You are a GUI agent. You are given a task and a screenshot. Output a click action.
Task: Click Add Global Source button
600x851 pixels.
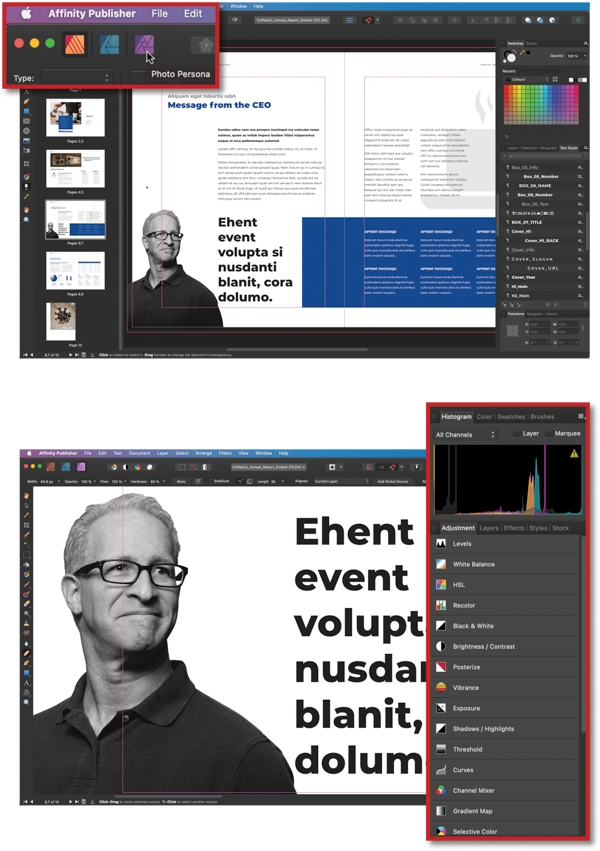click(x=393, y=481)
